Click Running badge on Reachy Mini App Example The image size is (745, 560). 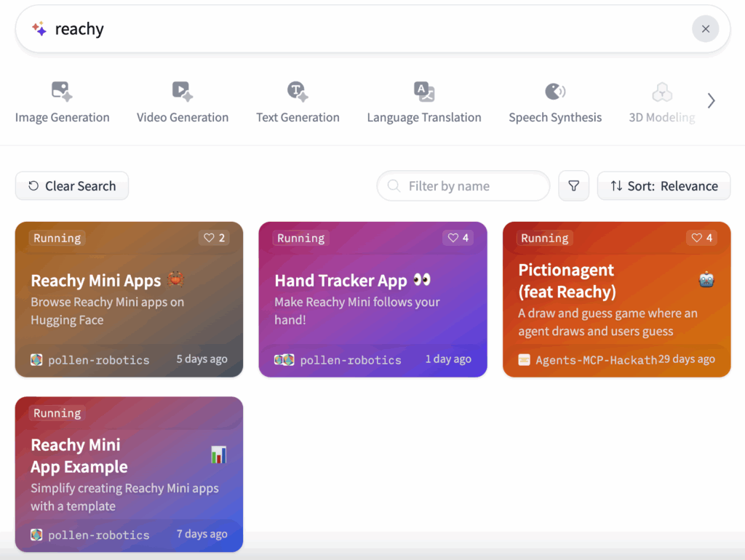(x=57, y=413)
